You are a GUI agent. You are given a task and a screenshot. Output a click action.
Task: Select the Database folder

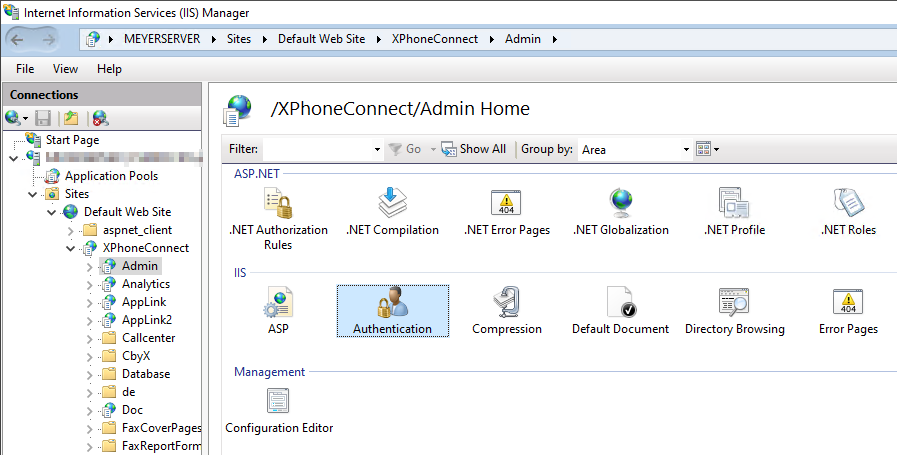tap(146, 374)
